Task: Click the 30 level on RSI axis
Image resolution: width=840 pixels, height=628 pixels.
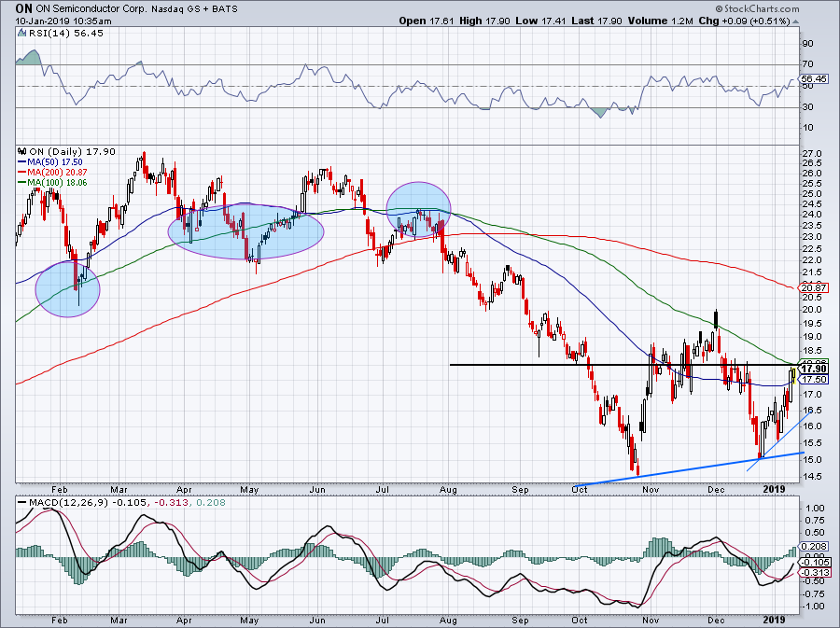Action: 807,107
